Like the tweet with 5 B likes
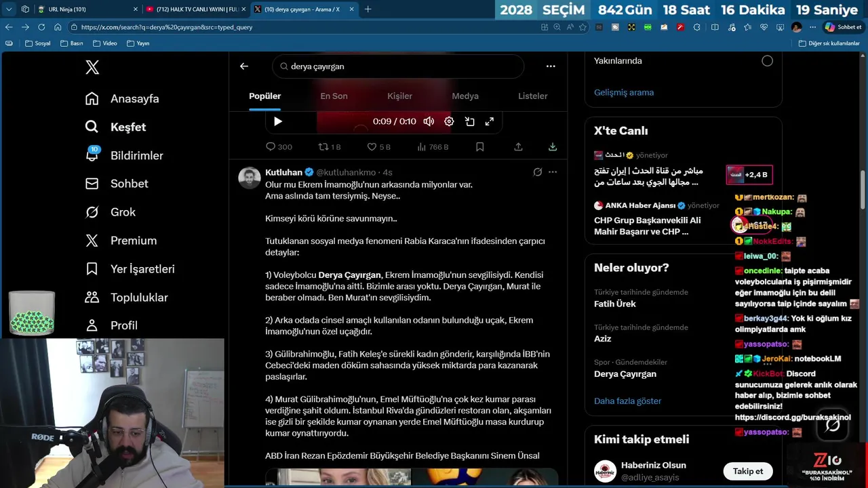 click(378, 147)
